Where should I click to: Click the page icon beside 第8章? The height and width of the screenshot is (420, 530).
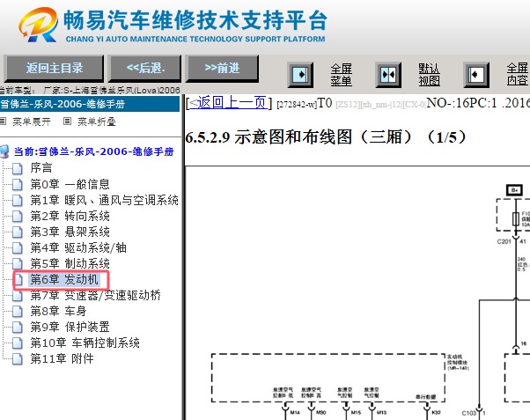coord(18,311)
